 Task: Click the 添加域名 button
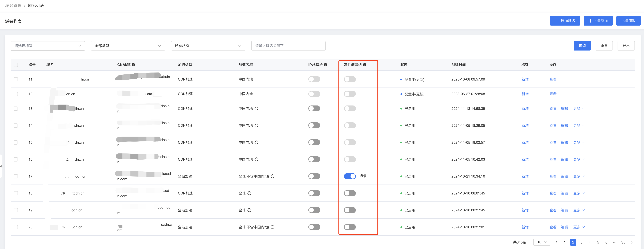(x=565, y=21)
